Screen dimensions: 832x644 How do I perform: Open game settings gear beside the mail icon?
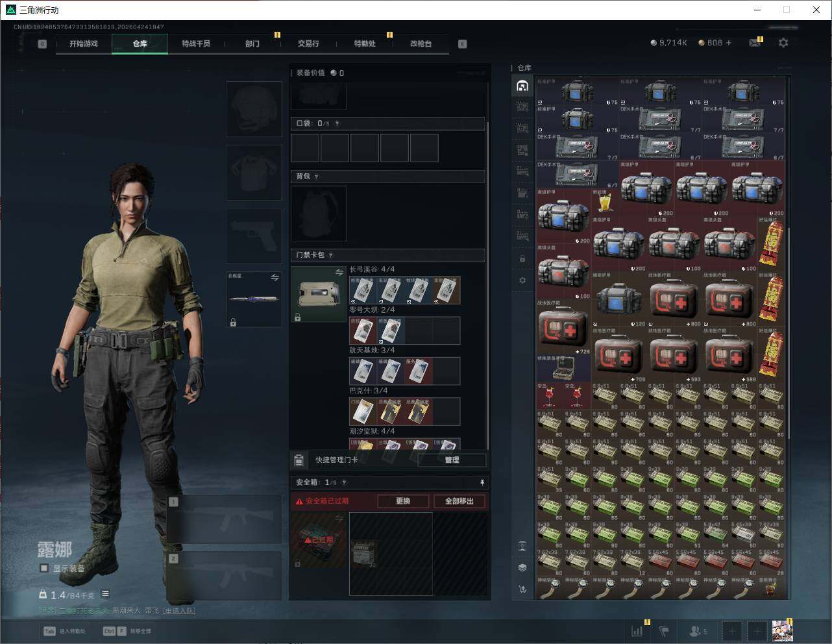[x=783, y=43]
